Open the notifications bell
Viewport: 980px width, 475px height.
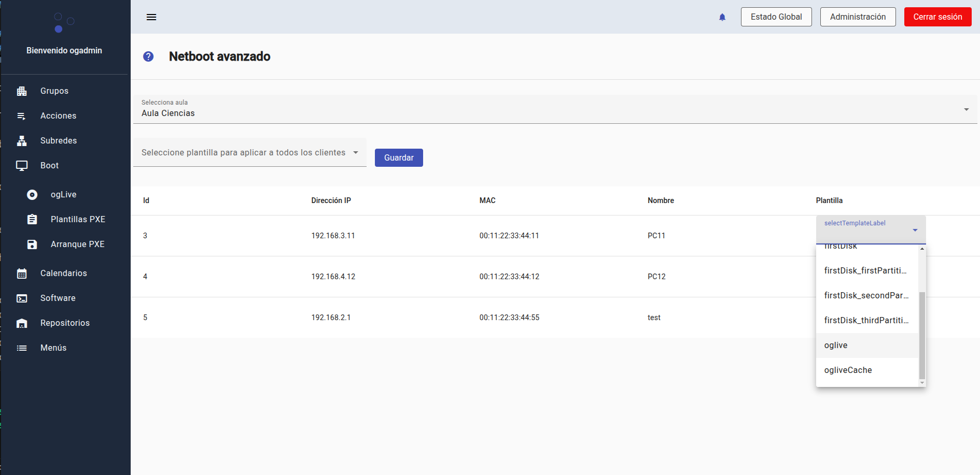coord(722,17)
